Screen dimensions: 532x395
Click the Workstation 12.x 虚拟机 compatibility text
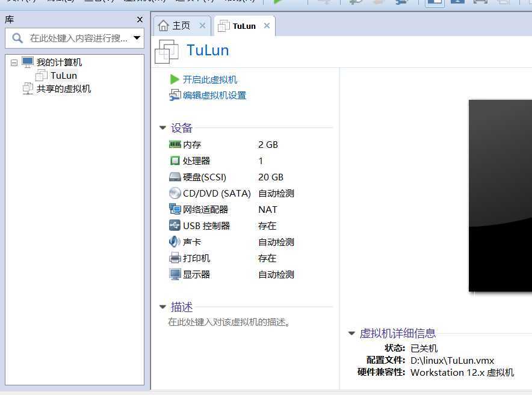(462, 372)
